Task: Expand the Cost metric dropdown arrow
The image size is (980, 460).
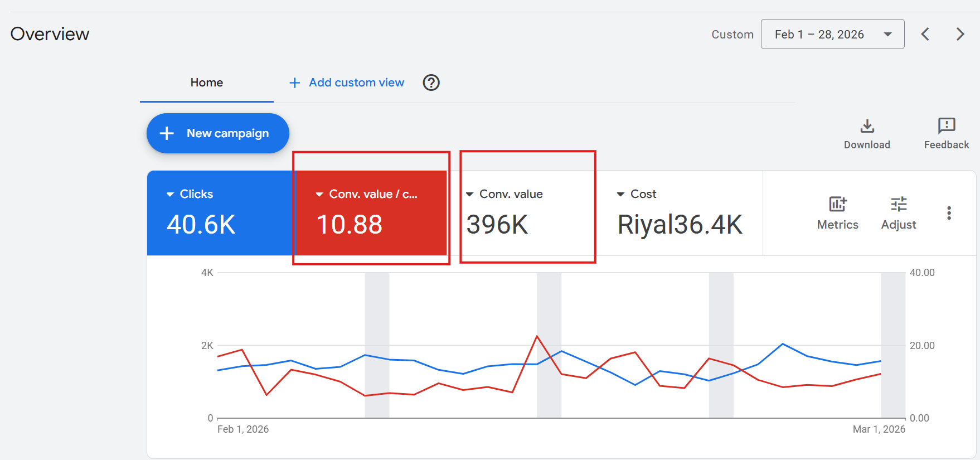Action: [x=620, y=195]
